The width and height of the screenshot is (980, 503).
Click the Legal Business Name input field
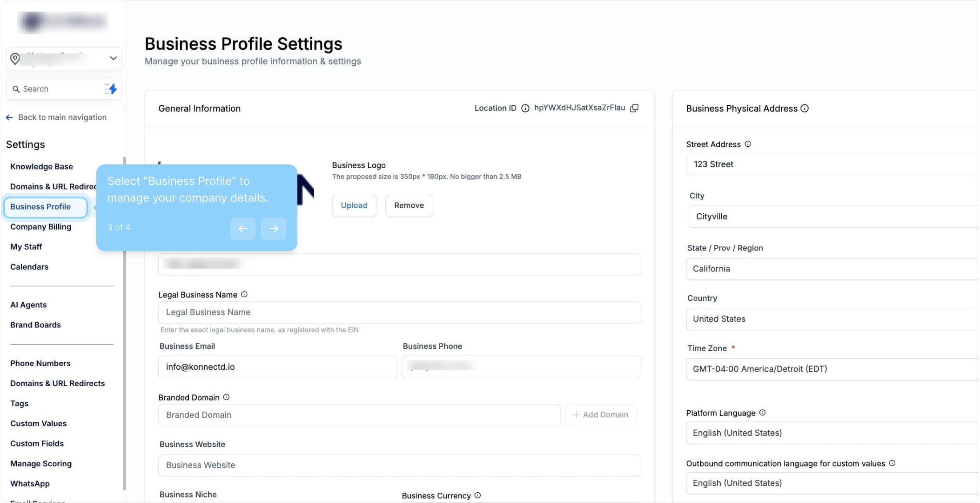tap(399, 313)
